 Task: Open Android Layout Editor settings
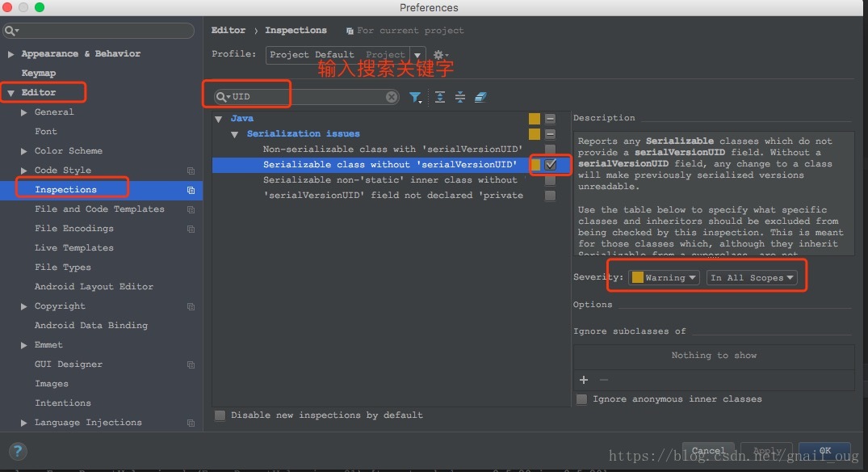coord(94,286)
